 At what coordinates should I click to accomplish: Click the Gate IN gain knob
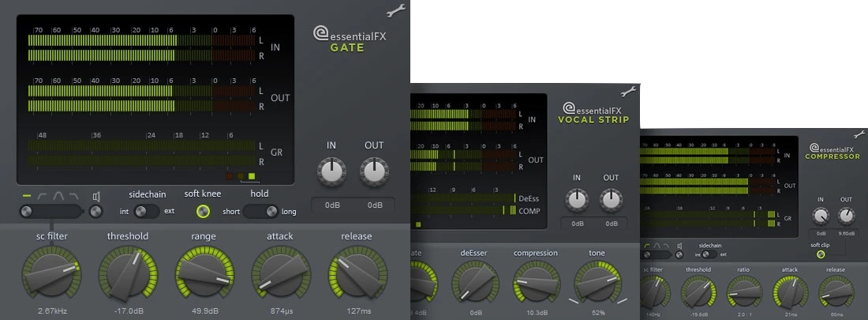(331, 171)
